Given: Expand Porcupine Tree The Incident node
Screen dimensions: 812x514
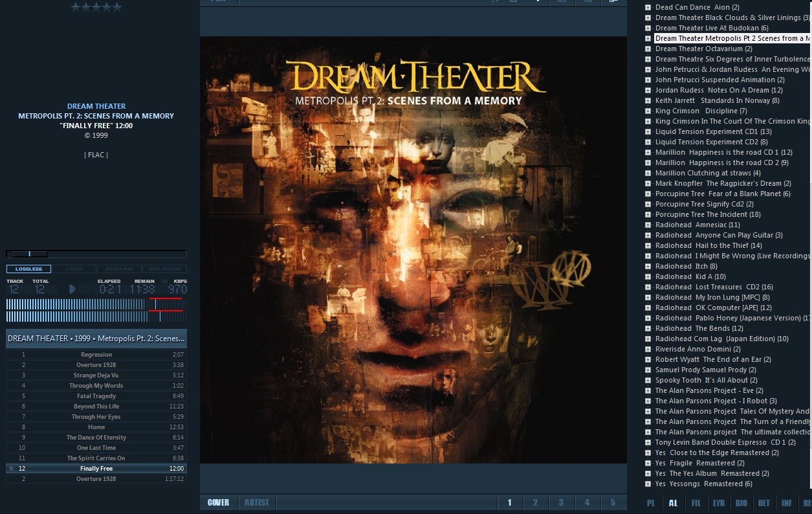Looking at the screenshot, I should click(x=648, y=214).
